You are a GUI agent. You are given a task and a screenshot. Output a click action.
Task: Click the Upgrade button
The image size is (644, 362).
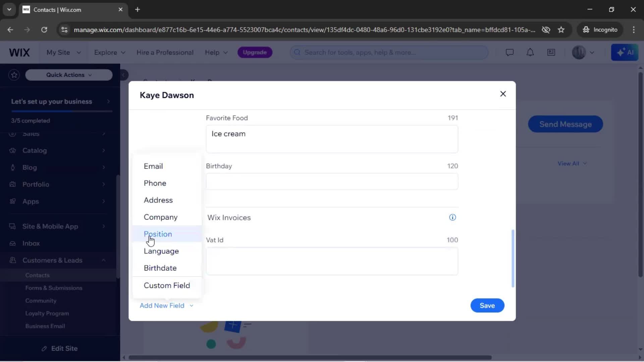(x=255, y=53)
